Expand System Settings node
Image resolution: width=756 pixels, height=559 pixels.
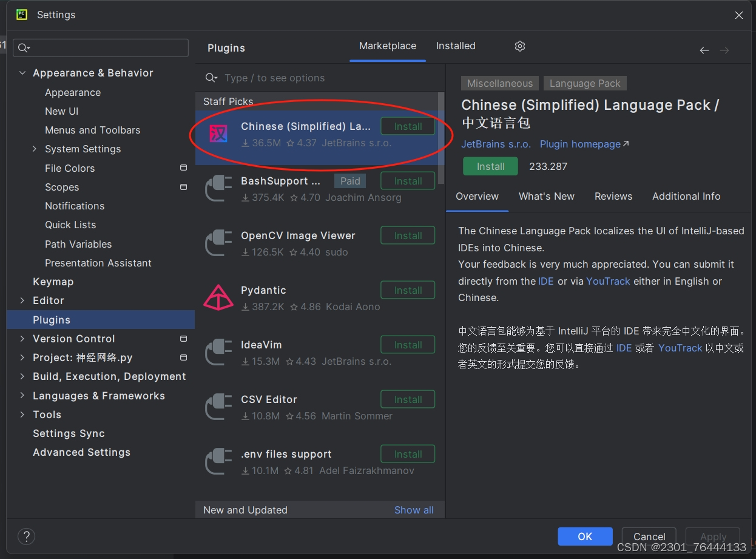coord(35,149)
